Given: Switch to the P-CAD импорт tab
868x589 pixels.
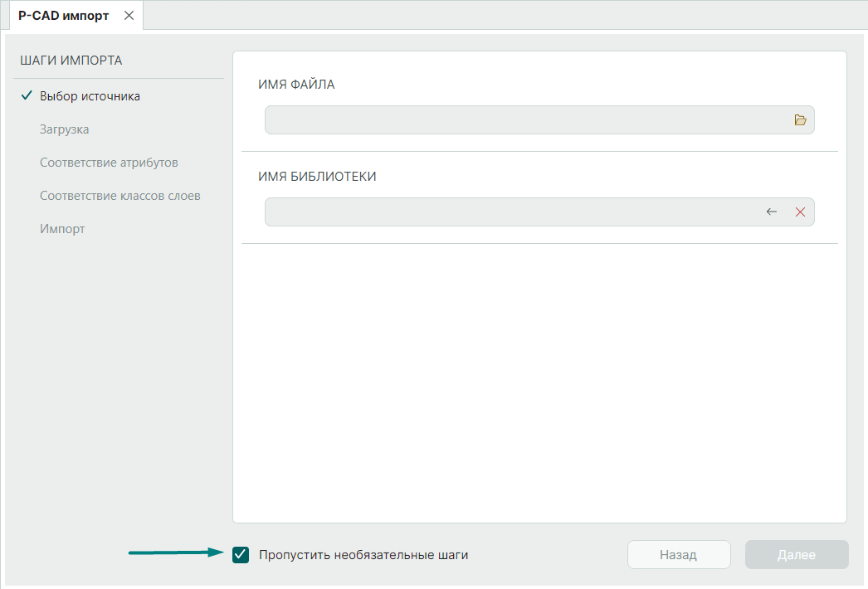Looking at the screenshot, I should [64, 16].
